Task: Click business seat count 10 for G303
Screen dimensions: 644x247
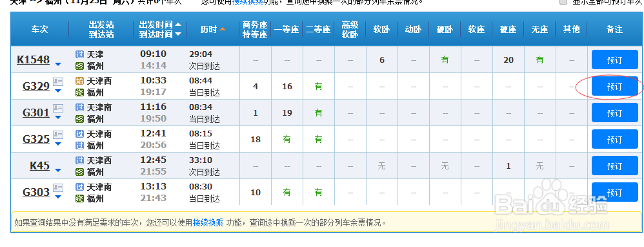Action: (x=256, y=192)
